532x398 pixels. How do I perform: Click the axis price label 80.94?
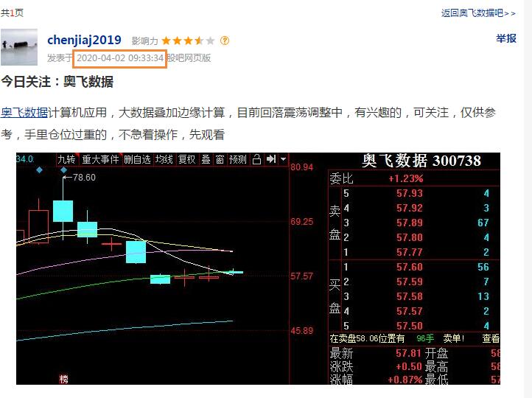pos(301,167)
